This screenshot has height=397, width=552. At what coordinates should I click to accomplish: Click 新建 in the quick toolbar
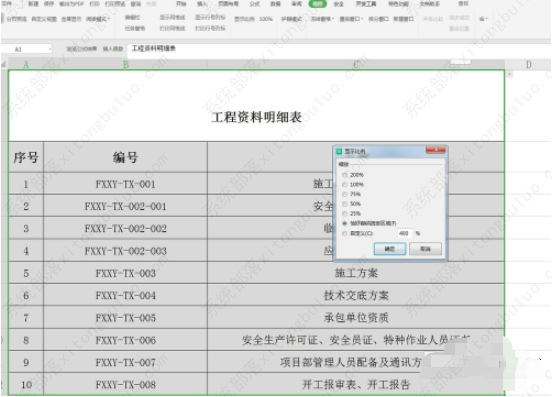click(x=33, y=4)
